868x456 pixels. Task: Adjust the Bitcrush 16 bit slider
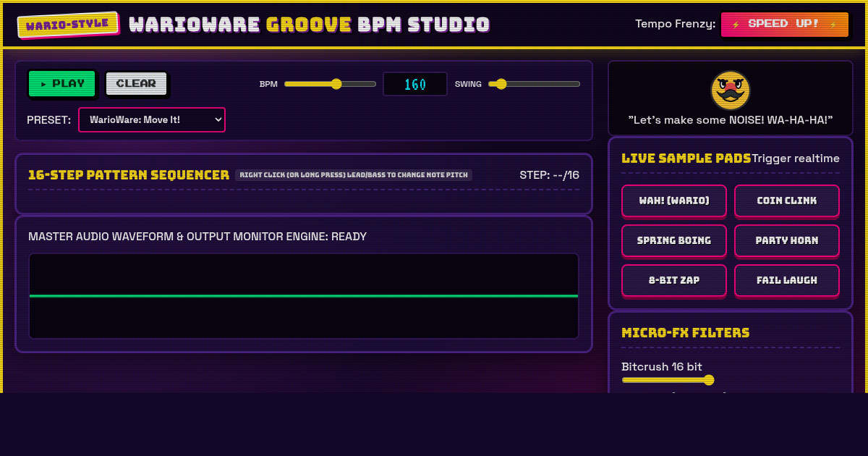(x=668, y=380)
